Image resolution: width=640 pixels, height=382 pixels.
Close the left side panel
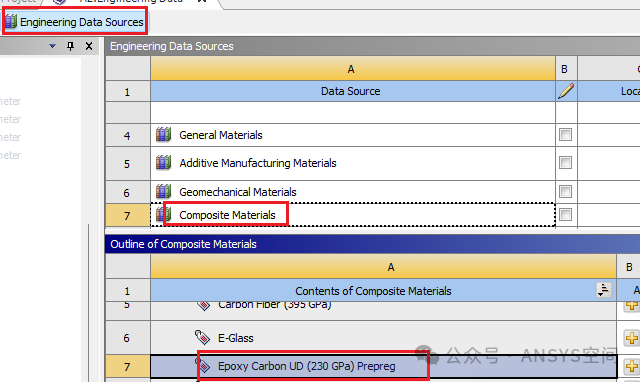pos(89,46)
